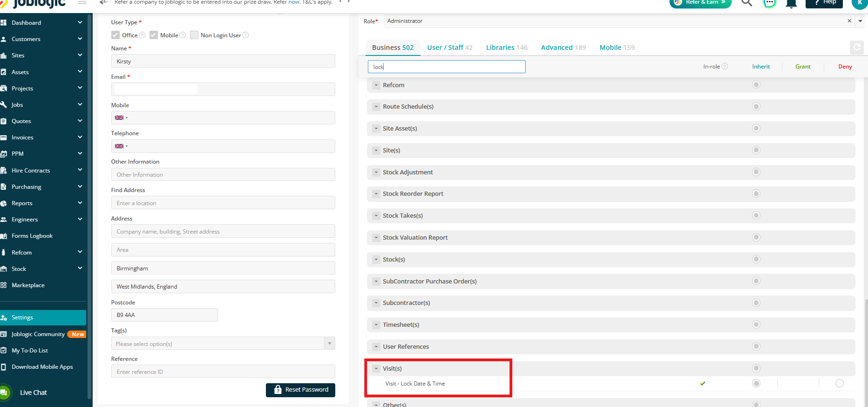Screen dimensions: 868x407
Task: Expand the User References permission group
Action: click(x=376, y=347)
